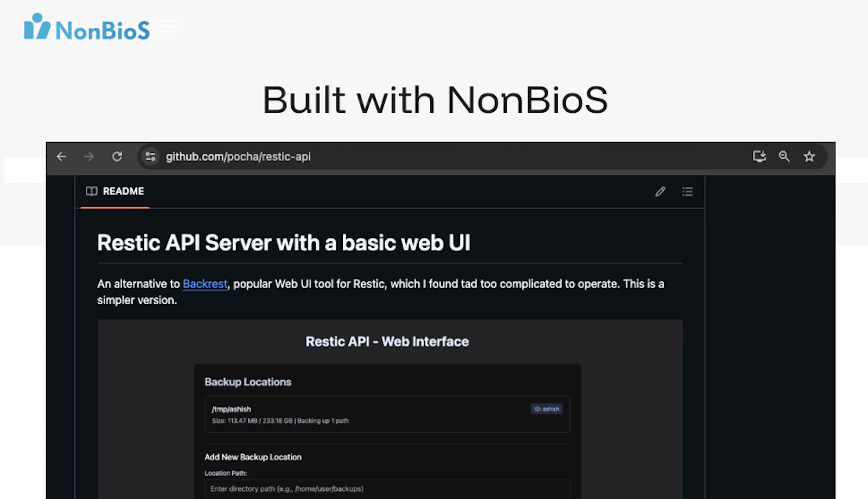Reload the page with the refresh icon
The image size is (868, 499).
tap(117, 157)
